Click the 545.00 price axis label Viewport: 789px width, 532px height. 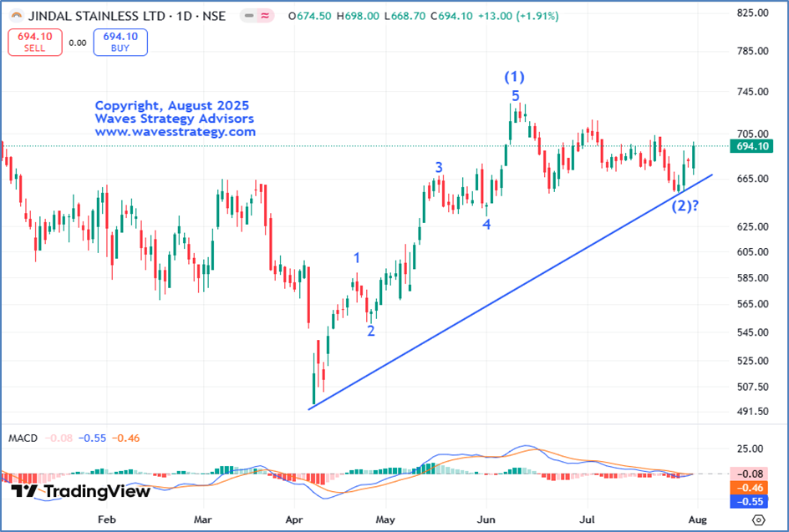753,332
